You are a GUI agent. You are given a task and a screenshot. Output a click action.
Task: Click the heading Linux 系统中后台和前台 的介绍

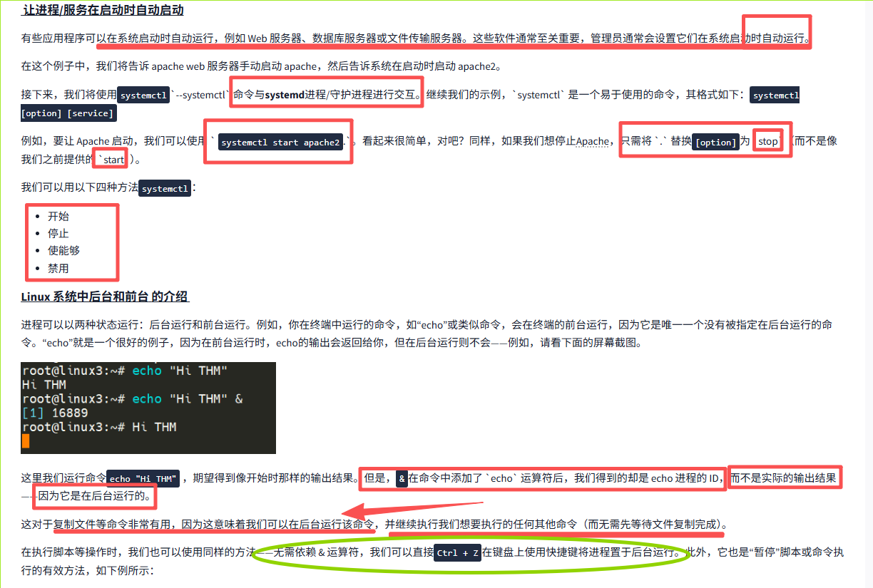pyautogui.click(x=105, y=296)
